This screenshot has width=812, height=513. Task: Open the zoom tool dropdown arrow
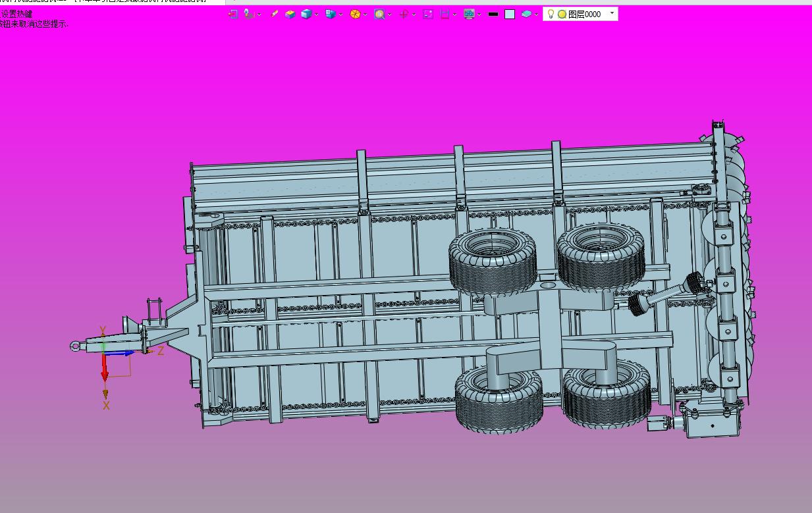(390, 14)
